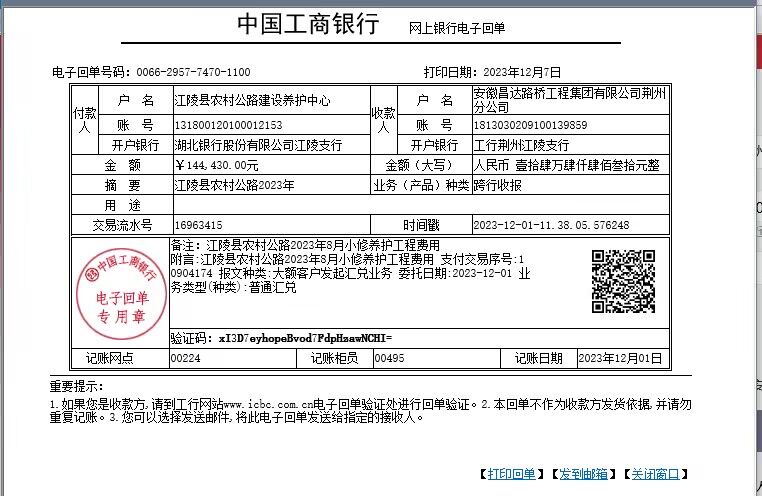Click the 关闭窗口 link
762x496 pixels.
point(656,473)
